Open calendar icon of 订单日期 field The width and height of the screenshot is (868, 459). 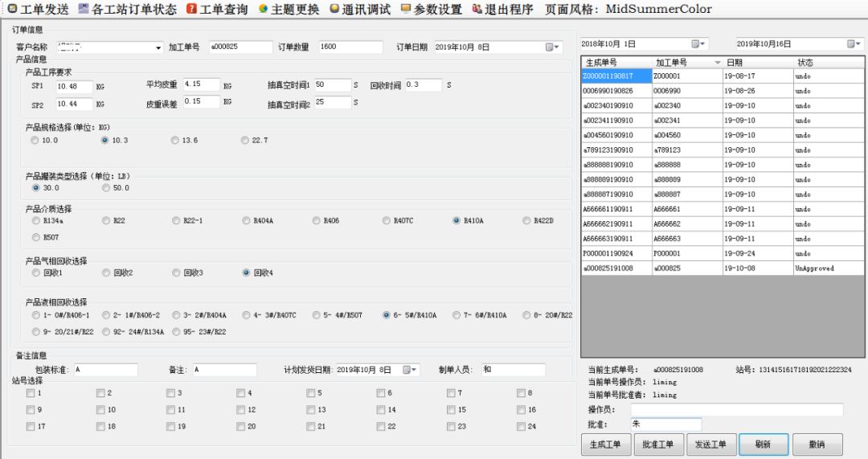coord(553,47)
